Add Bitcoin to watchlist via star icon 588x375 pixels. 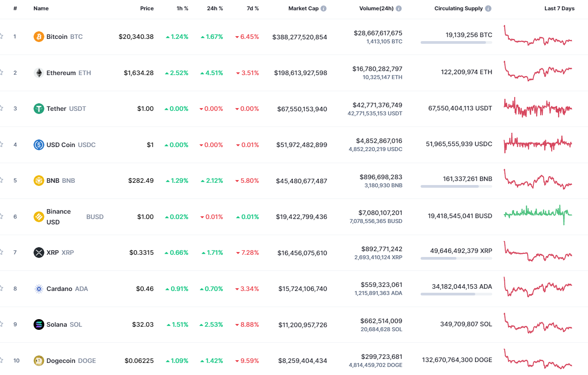1,37
